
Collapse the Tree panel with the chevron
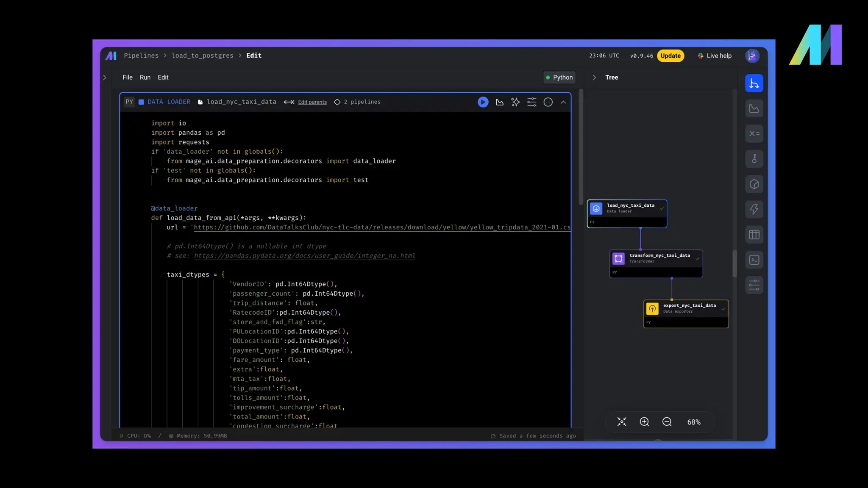(x=594, y=78)
